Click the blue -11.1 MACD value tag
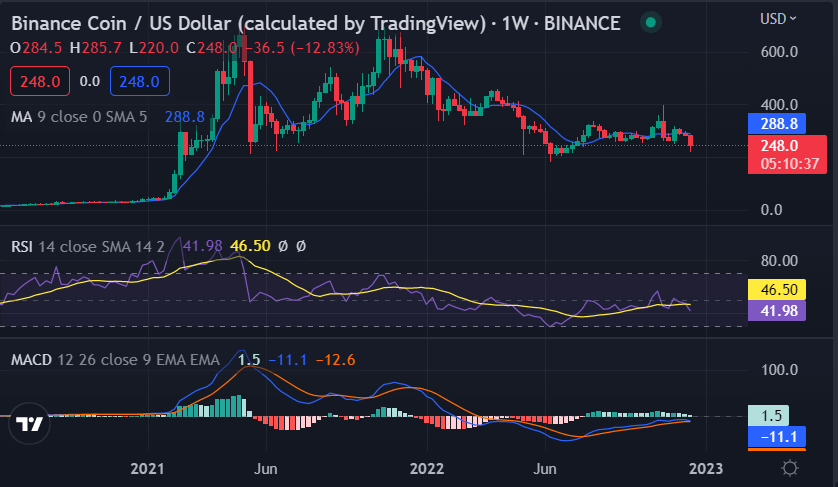This screenshot has width=838, height=487. pos(777,437)
